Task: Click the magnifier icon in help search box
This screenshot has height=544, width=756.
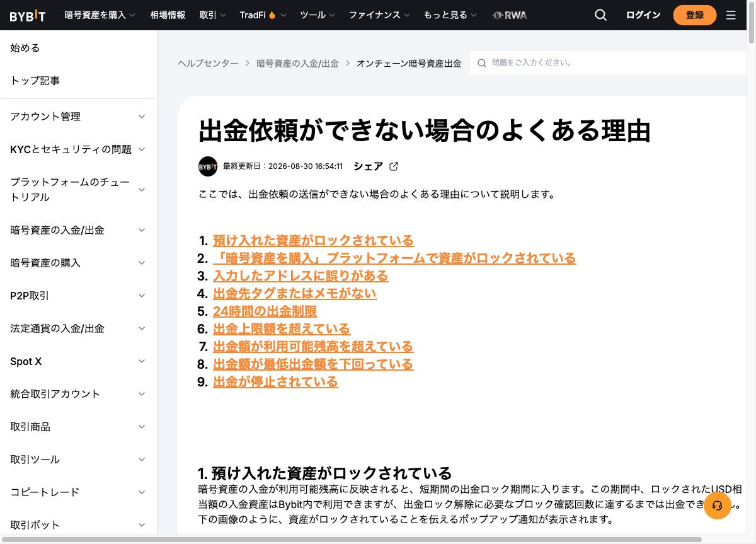Action: coord(482,63)
